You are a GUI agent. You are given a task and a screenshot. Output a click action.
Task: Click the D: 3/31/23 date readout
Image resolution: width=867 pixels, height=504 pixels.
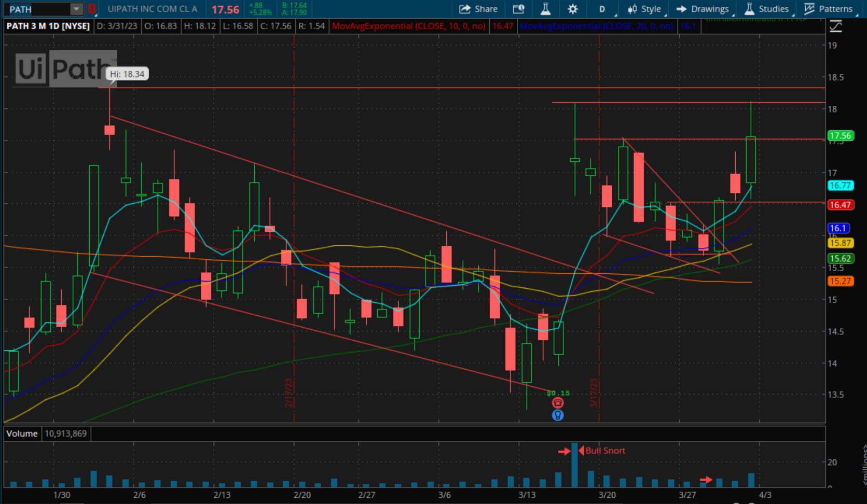tap(117, 26)
